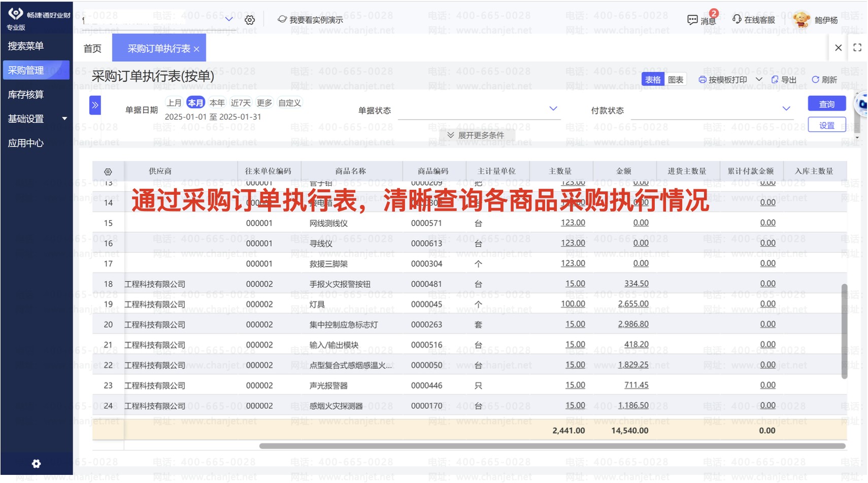Open 单据状态 dropdown
The height and width of the screenshot is (483, 868).
[479, 110]
